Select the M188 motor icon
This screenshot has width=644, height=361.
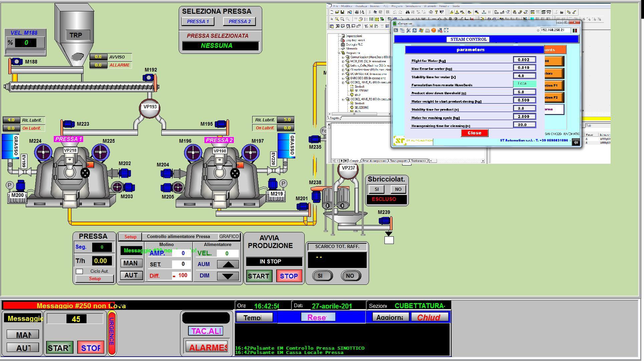(x=16, y=62)
